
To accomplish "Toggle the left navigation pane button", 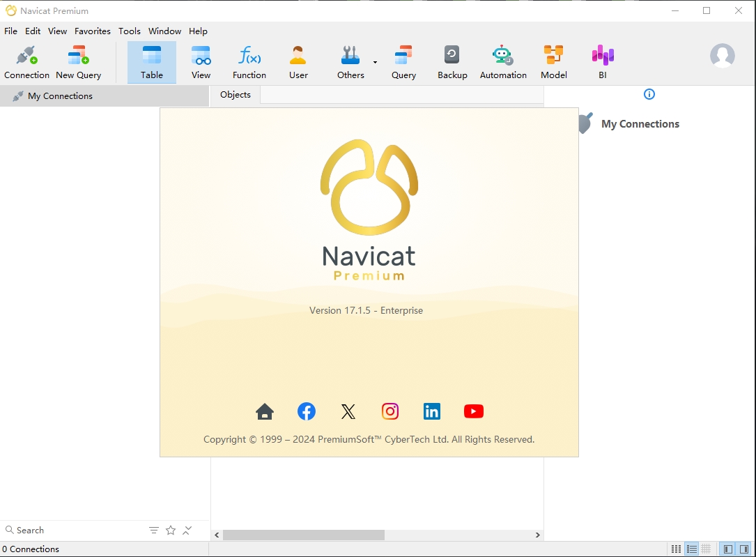I will pyautogui.click(x=728, y=549).
